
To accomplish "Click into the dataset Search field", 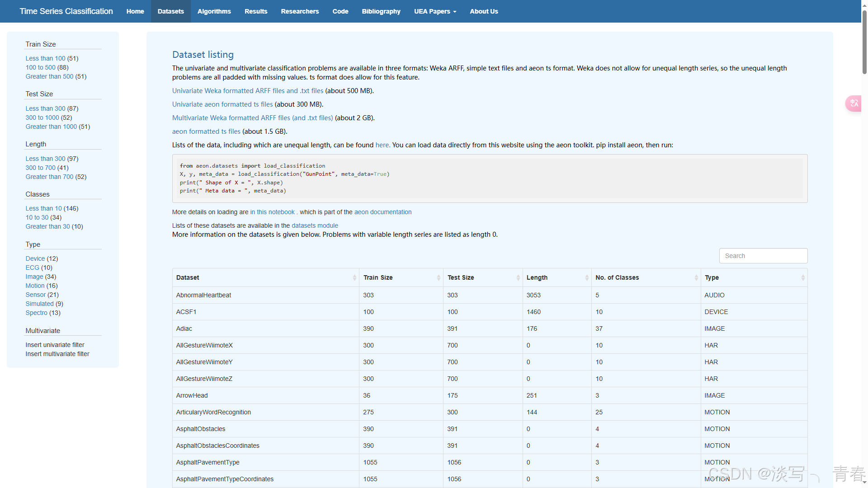I will (763, 256).
